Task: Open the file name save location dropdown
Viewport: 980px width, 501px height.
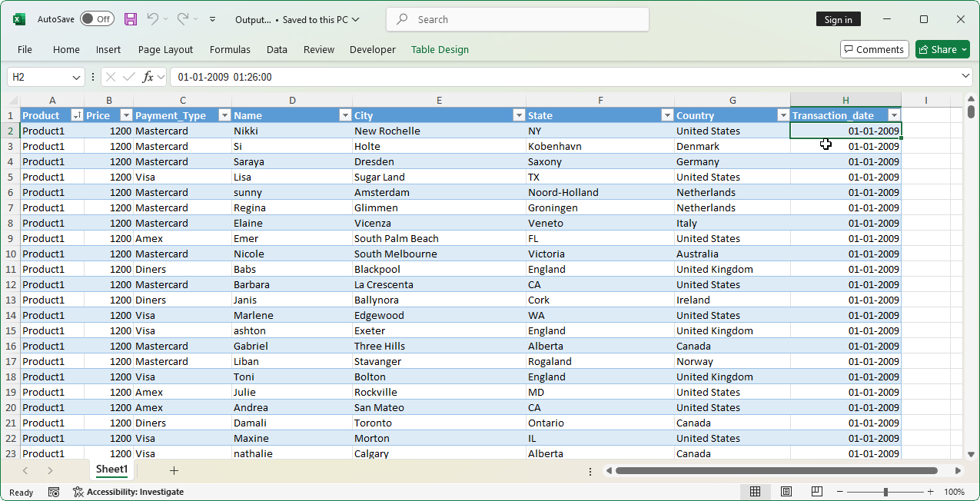Action: pyautogui.click(x=355, y=20)
